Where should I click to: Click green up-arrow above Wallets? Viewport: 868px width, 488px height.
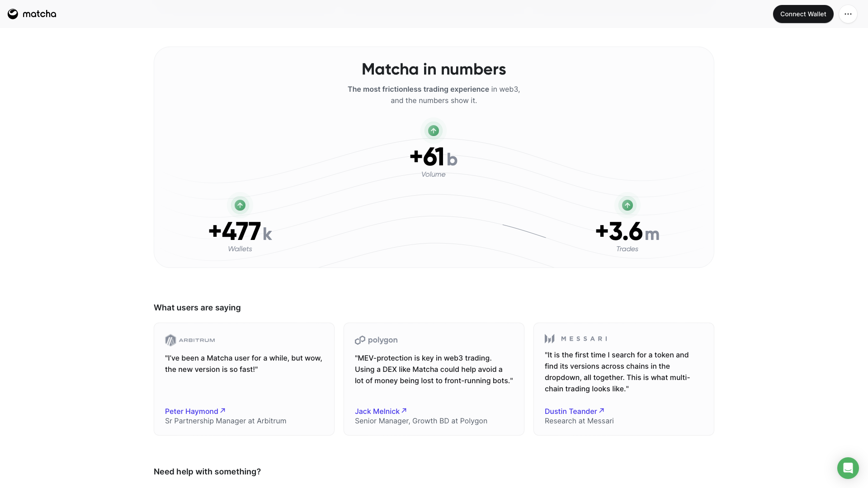click(x=240, y=205)
